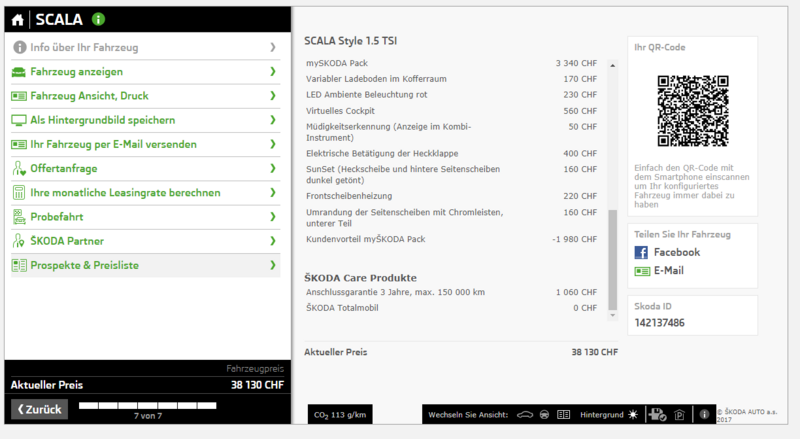Open Ihre monatliche Leasingrate berechnen
Viewport: 800px width, 439px height.
click(x=145, y=192)
